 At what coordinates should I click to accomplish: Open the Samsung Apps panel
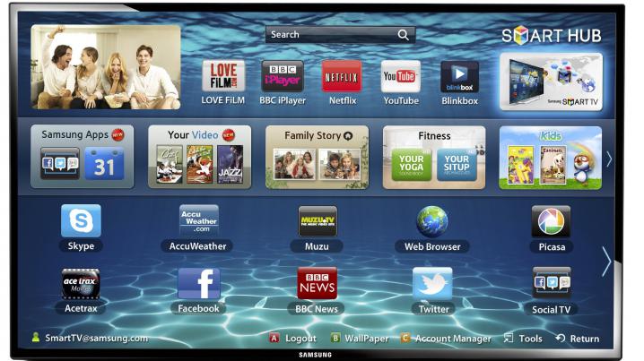[x=83, y=157]
